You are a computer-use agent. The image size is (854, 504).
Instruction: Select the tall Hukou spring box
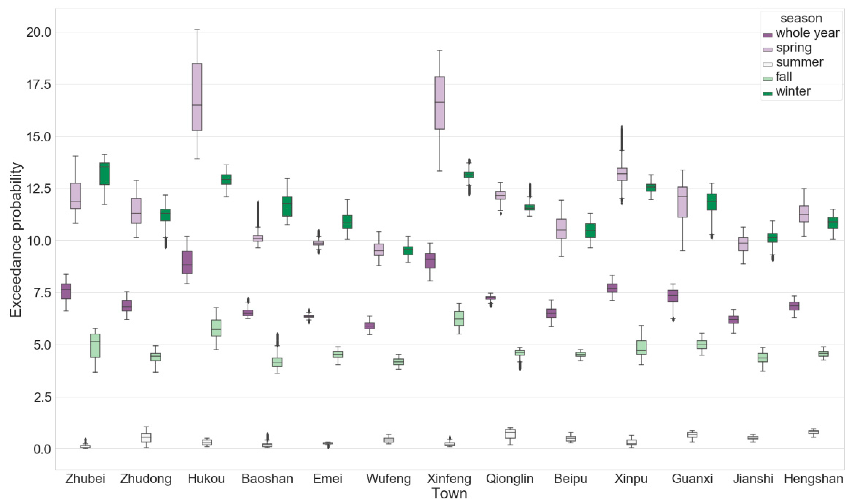(197, 97)
